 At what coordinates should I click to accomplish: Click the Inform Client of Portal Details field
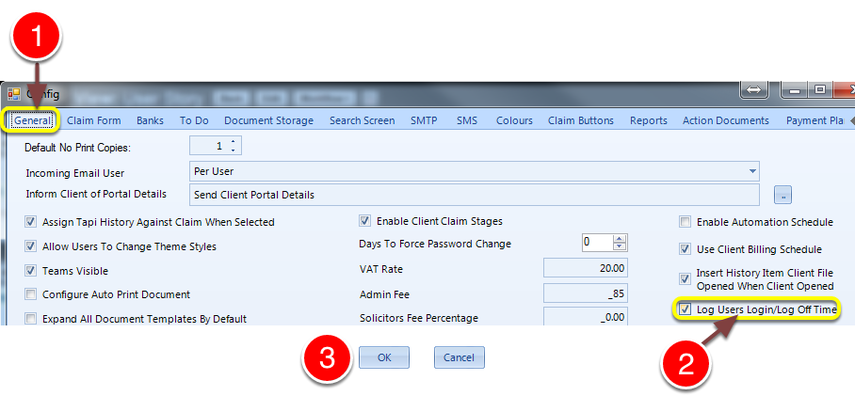point(474,195)
